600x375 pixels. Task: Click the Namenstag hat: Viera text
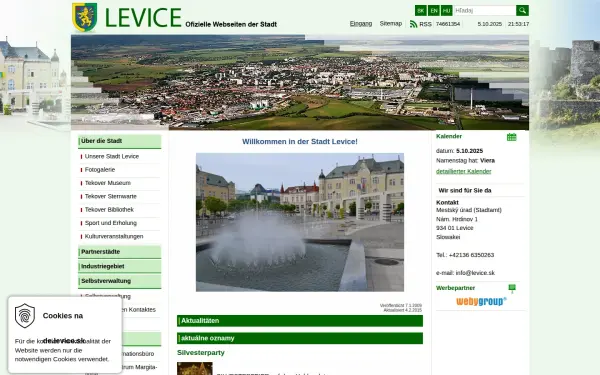click(x=465, y=161)
